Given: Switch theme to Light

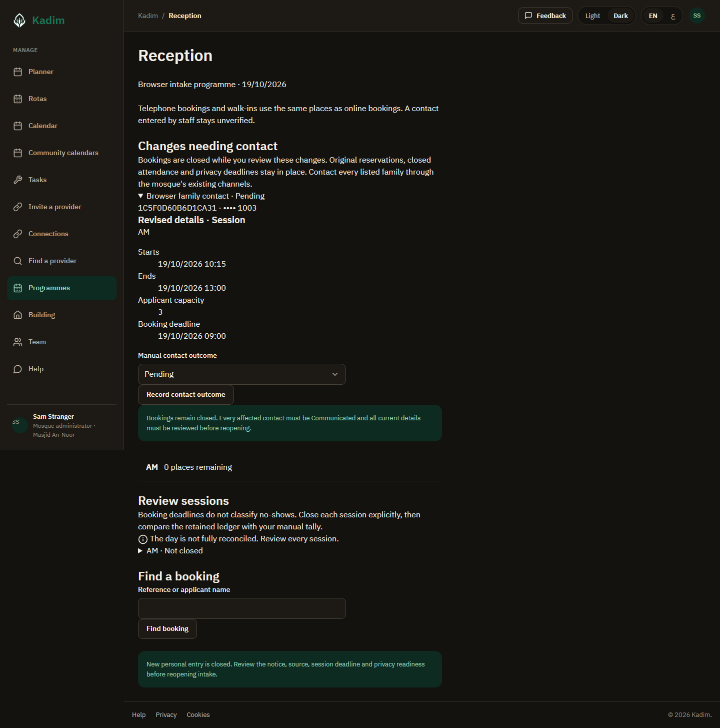Looking at the screenshot, I should point(592,16).
